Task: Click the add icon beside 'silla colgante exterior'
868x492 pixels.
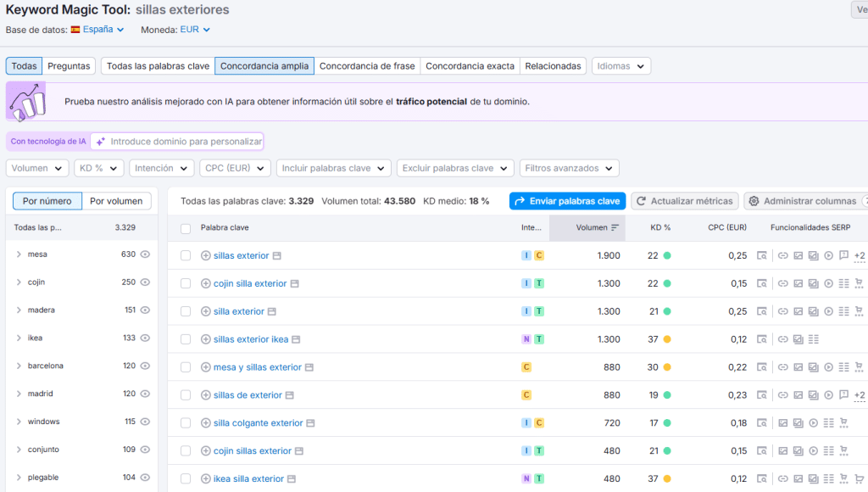Action: [x=205, y=423]
